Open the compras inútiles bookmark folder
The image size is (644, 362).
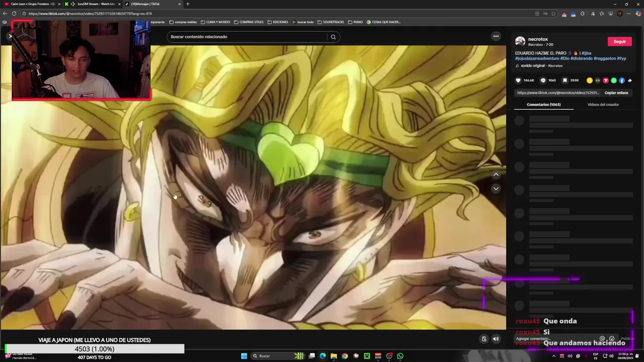[183, 22]
